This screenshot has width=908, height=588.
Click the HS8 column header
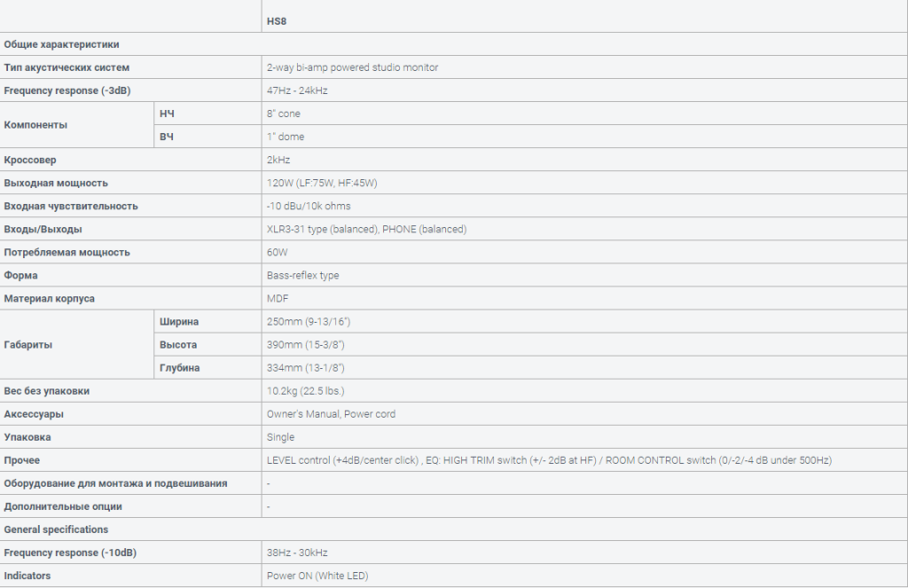pyautogui.click(x=277, y=21)
